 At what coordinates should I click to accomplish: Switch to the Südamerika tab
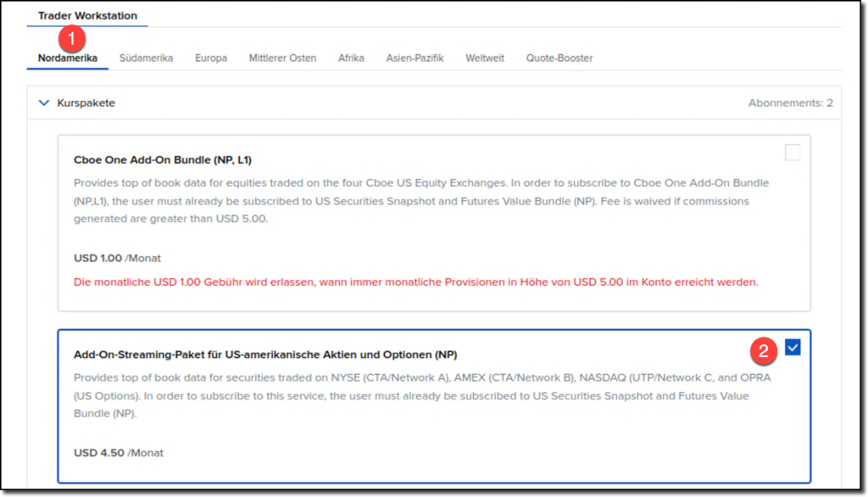[x=146, y=59]
